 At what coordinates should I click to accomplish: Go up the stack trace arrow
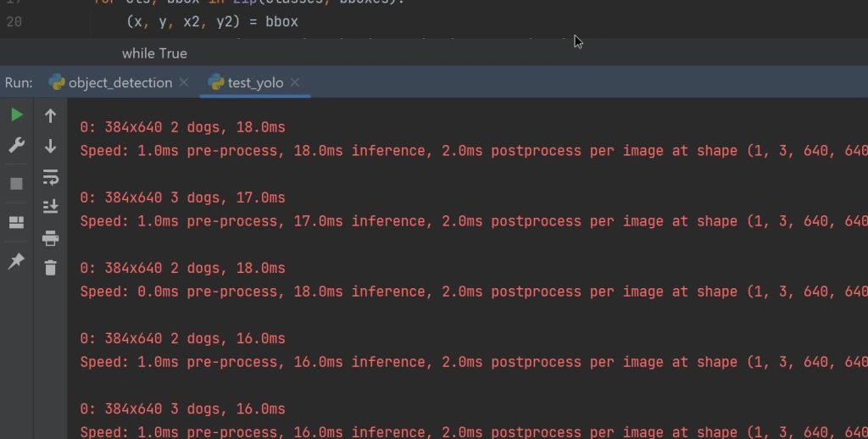click(x=50, y=115)
